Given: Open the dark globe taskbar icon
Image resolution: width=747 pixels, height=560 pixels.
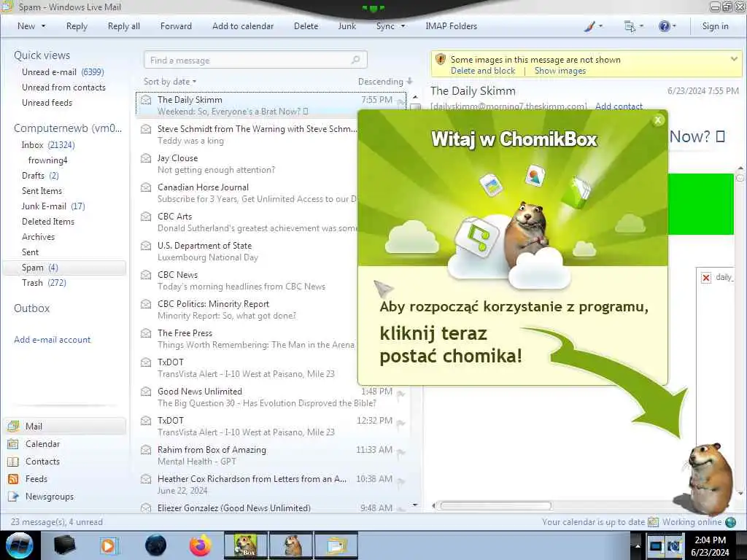Looking at the screenshot, I should [155, 545].
